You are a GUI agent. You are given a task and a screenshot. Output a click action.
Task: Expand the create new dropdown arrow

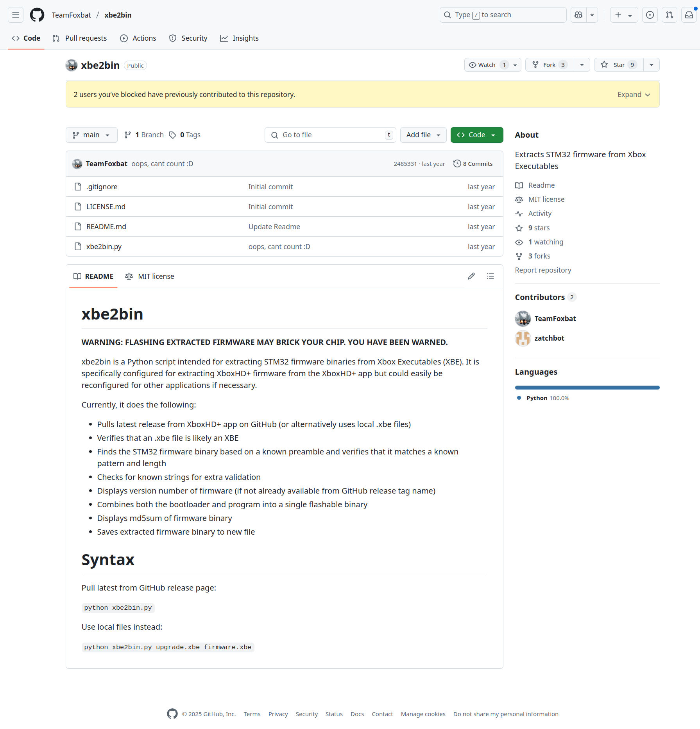[x=630, y=15]
